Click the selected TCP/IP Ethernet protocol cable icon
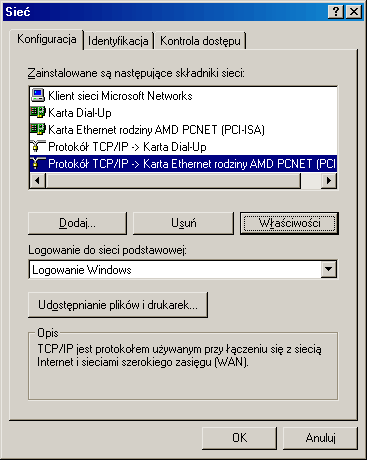367x460 pixels. 38,163
